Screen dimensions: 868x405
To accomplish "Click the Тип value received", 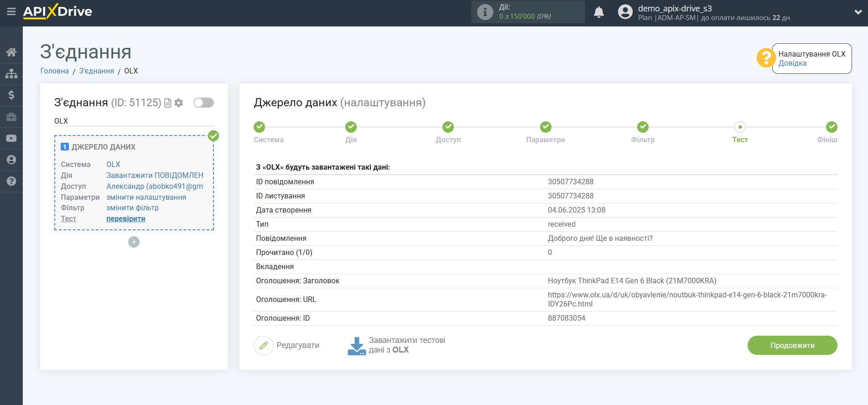I will coord(561,224).
